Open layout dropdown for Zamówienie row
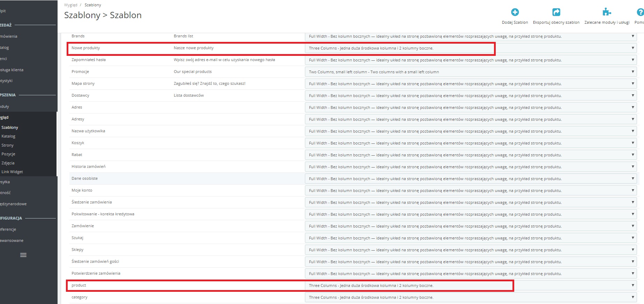 coord(471,226)
